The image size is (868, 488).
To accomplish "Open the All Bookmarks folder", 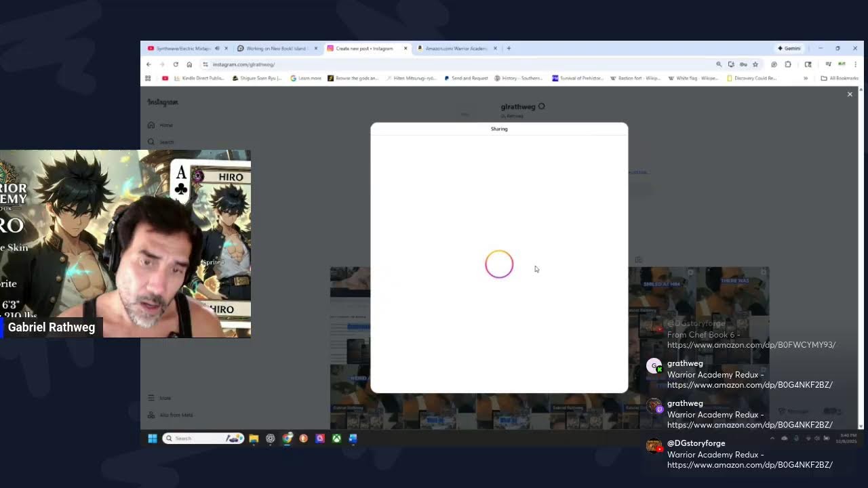I will click(x=840, y=78).
